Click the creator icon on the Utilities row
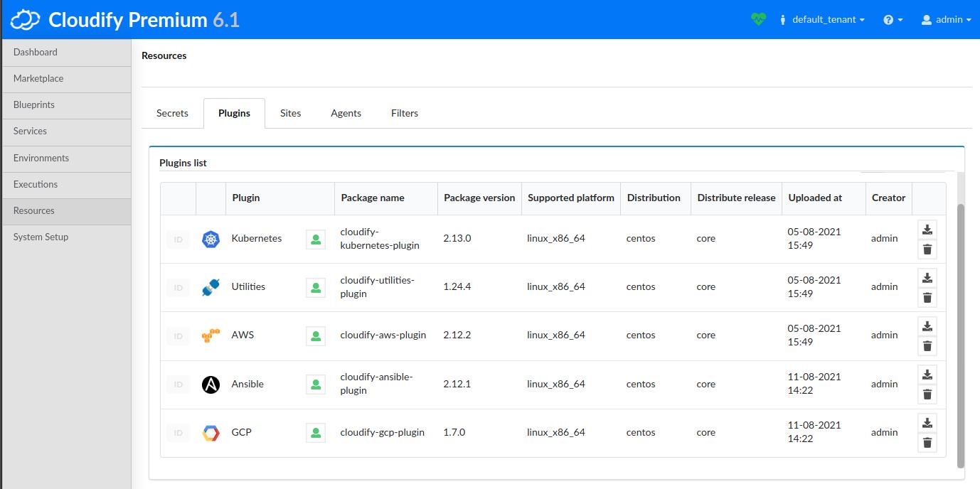The width and height of the screenshot is (980, 489). (315, 286)
